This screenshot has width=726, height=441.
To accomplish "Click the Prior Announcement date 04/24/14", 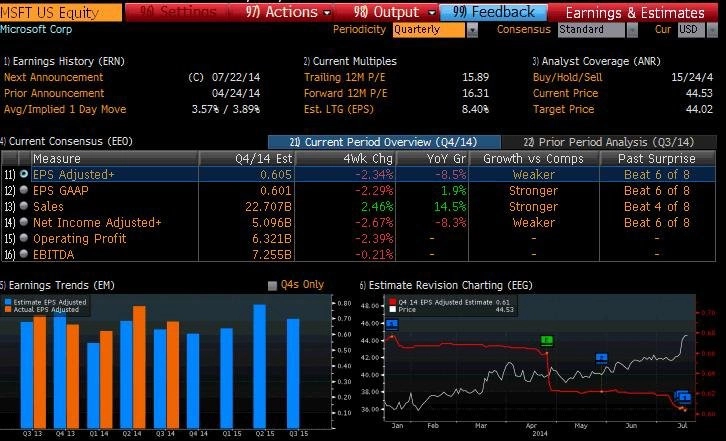I will click(236, 93).
